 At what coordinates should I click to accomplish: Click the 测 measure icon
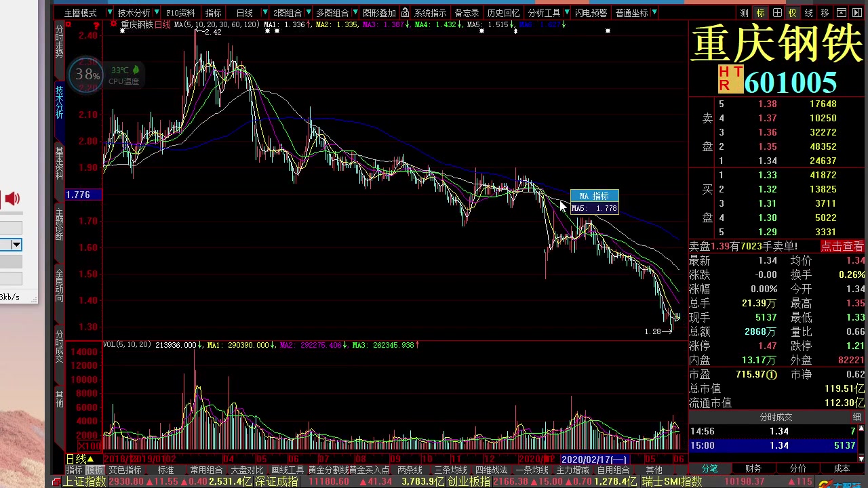(745, 13)
